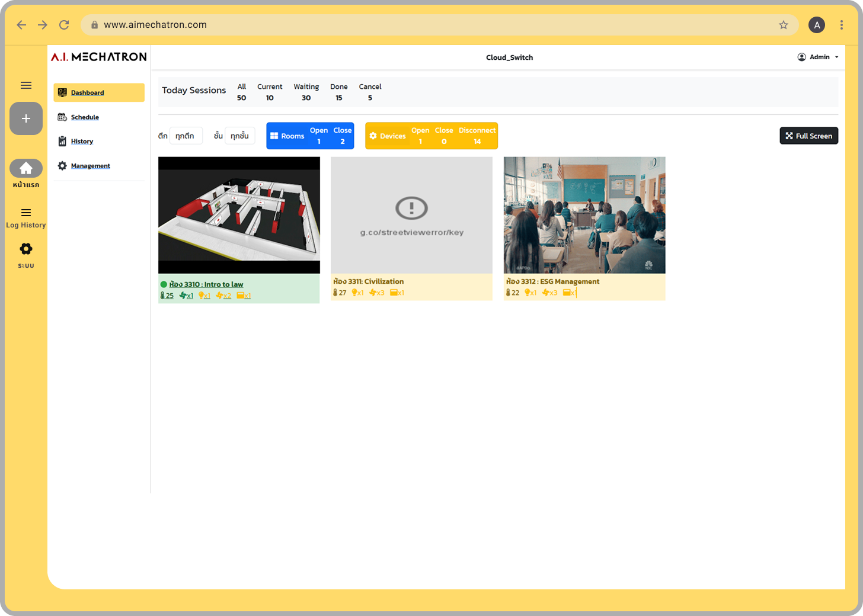
Task: Filter Rooms by Close 2
Action: click(x=343, y=136)
